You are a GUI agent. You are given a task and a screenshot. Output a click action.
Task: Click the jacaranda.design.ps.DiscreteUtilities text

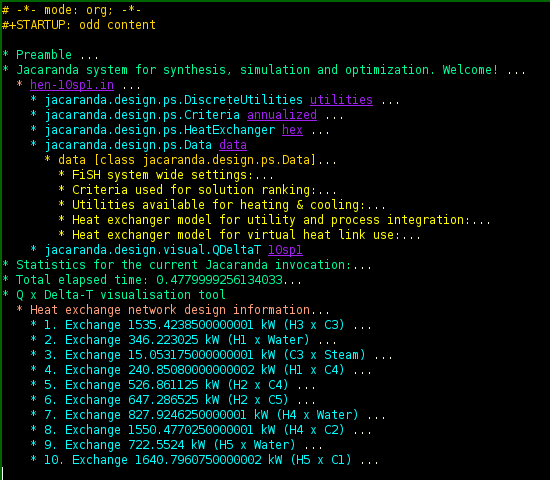(173, 100)
